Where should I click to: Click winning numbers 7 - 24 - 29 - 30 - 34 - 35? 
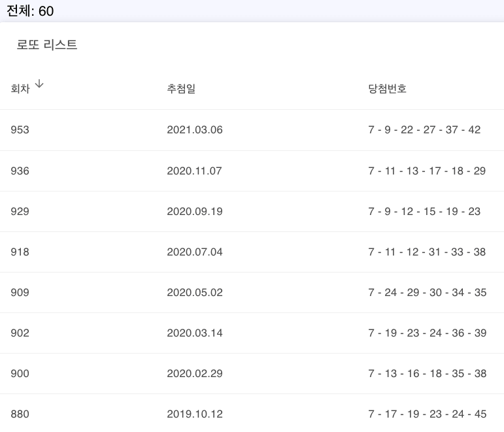pos(427,292)
